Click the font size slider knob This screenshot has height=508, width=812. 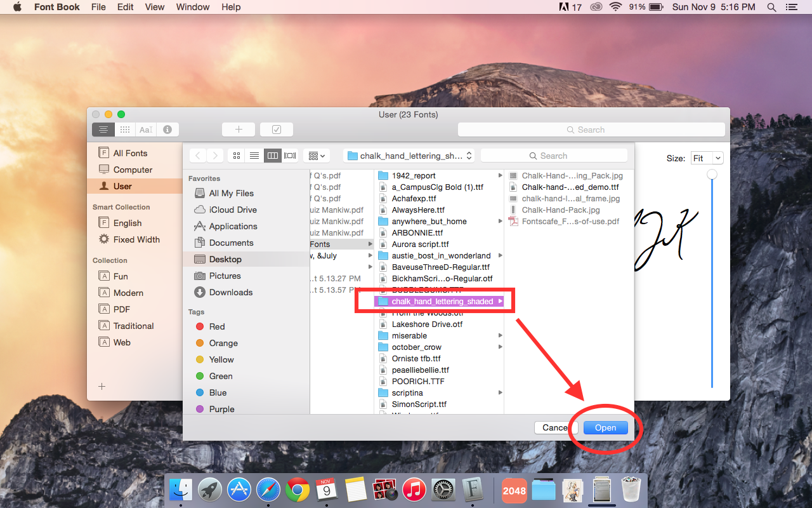tap(712, 174)
